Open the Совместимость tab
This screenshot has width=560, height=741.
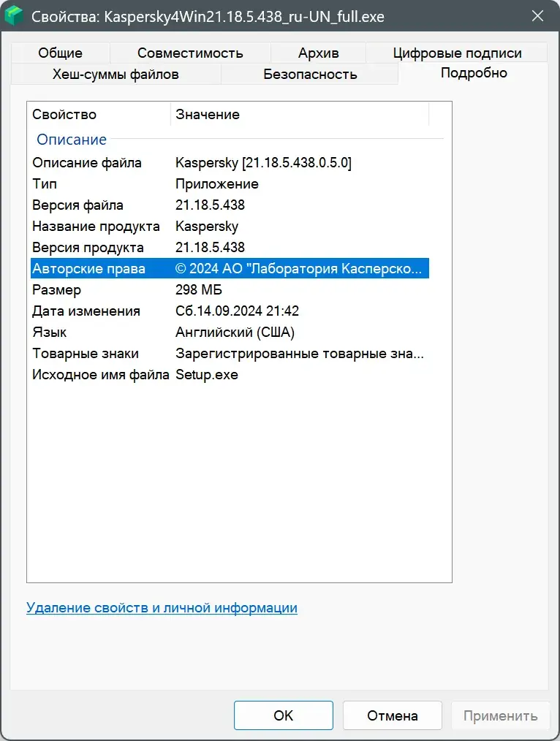tap(190, 53)
